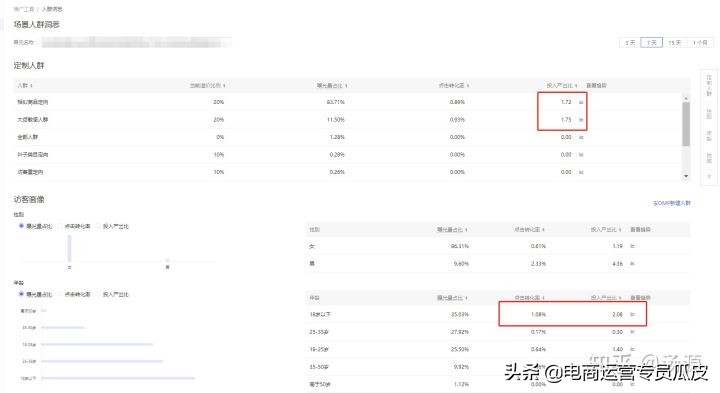Click the 定制人群 section heading
Image resolution: width=720 pixels, height=393 pixels.
(x=29, y=65)
